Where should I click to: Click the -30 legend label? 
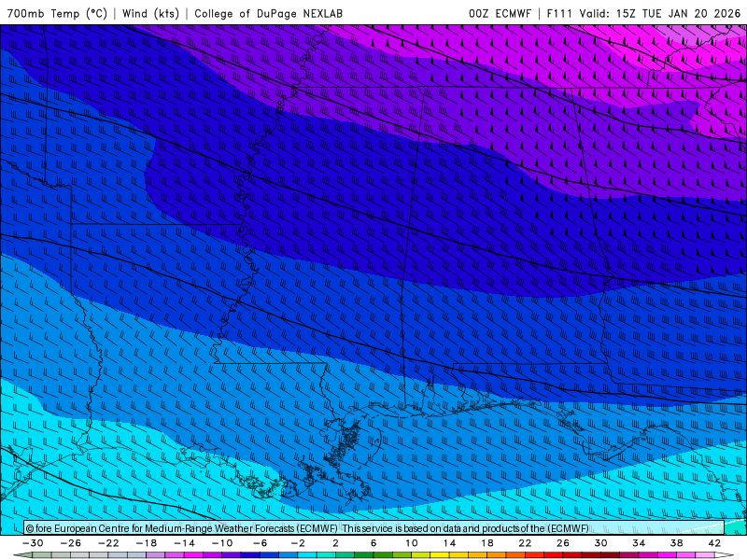click(x=33, y=543)
